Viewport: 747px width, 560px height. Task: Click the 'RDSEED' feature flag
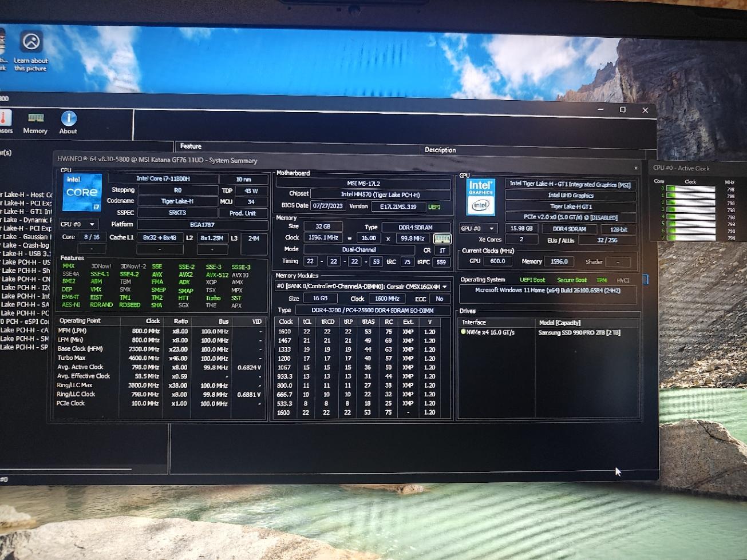click(x=130, y=305)
